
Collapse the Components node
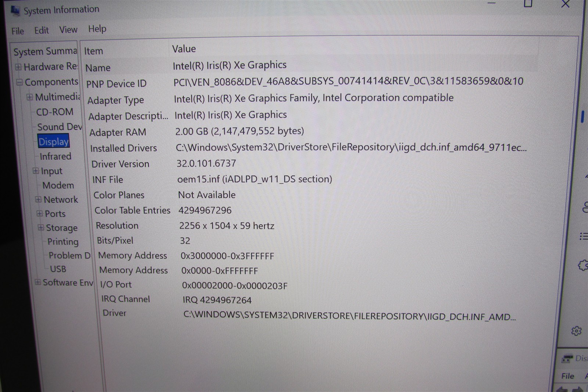pos(19,82)
